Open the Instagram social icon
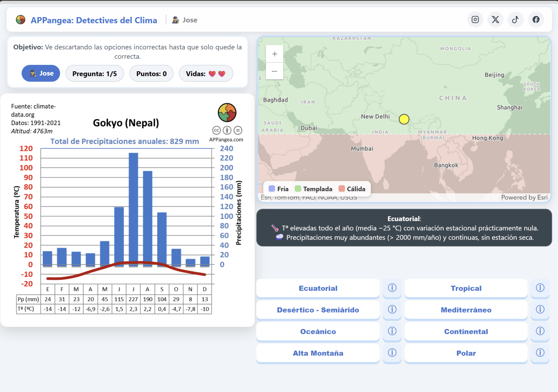This screenshot has width=558, height=392. tap(475, 20)
